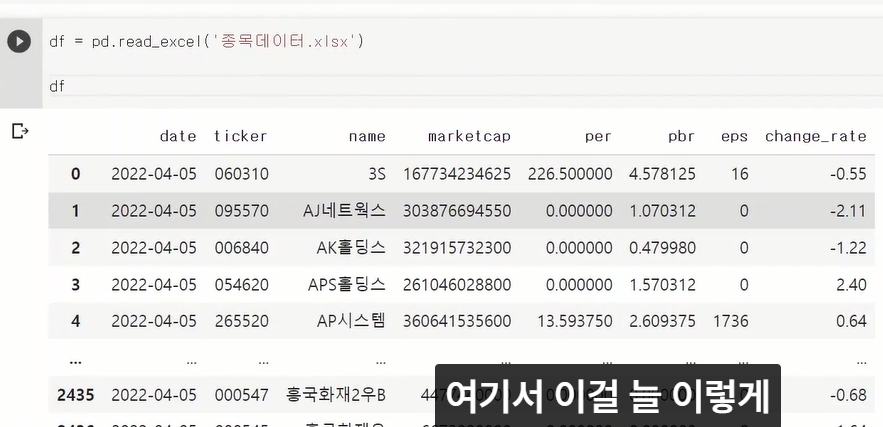The height and width of the screenshot is (427, 883).
Task: Click marketcap value 167734234625
Action: [457, 174]
